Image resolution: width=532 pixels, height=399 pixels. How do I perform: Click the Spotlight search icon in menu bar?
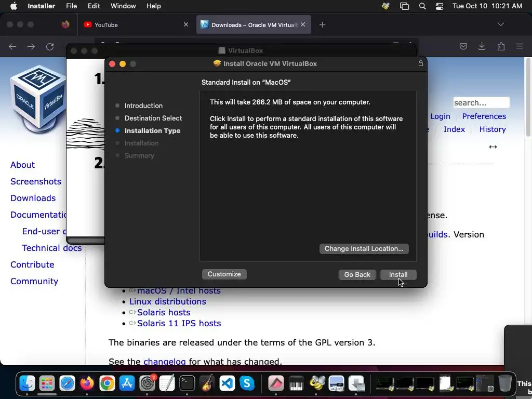[x=422, y=6]
